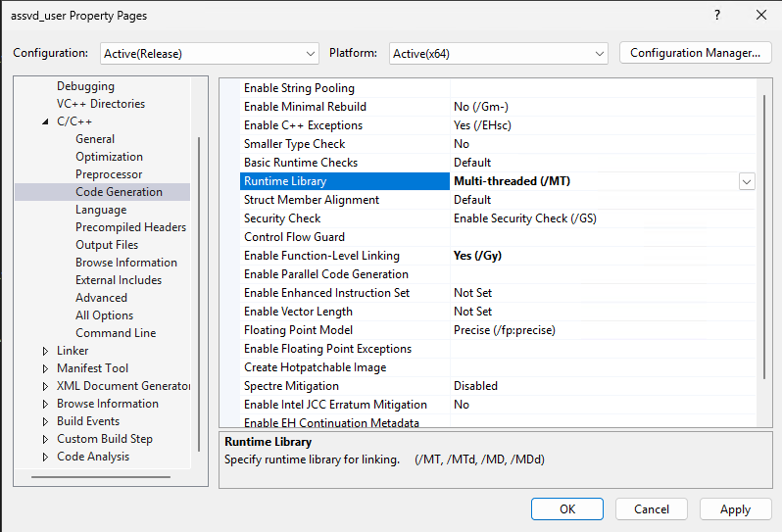Image resolution: width=782 pixels, height=532 pixels.
Task: Click the Apply button
Action: click(736, 509)
